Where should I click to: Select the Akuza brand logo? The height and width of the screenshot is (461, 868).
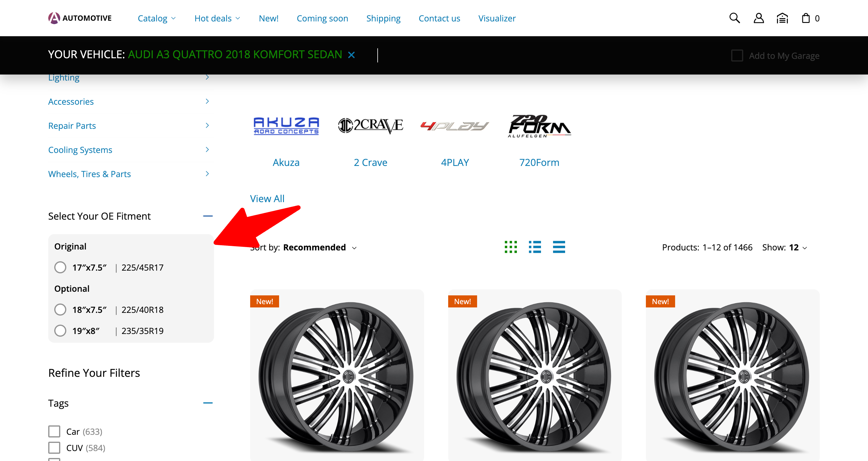point(286,126)
